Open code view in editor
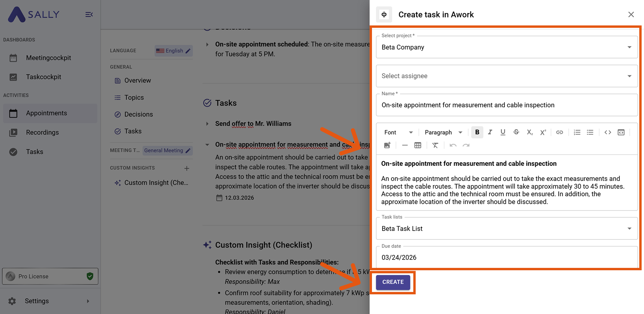Viewport: 644px width, 314px height. (x=607, y=132)
